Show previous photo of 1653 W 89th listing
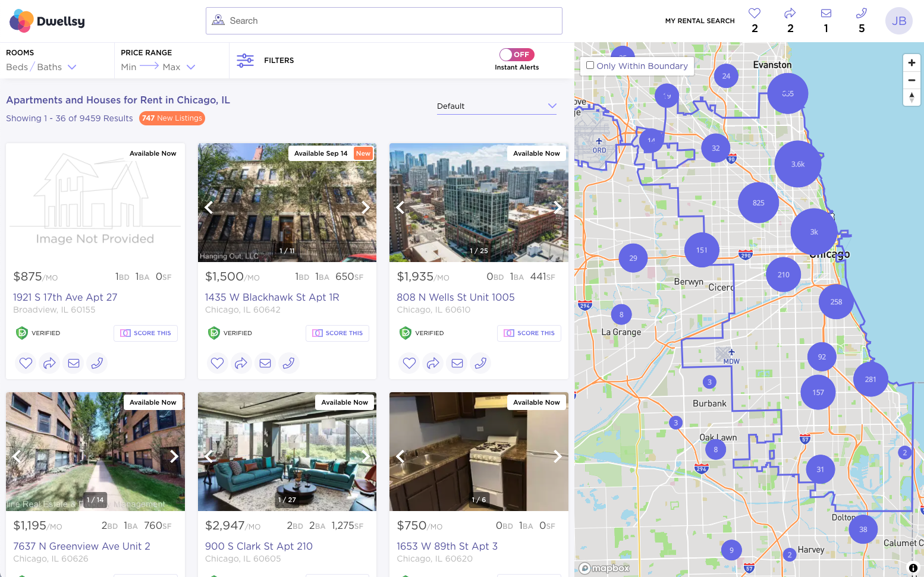 click(400, 456)
